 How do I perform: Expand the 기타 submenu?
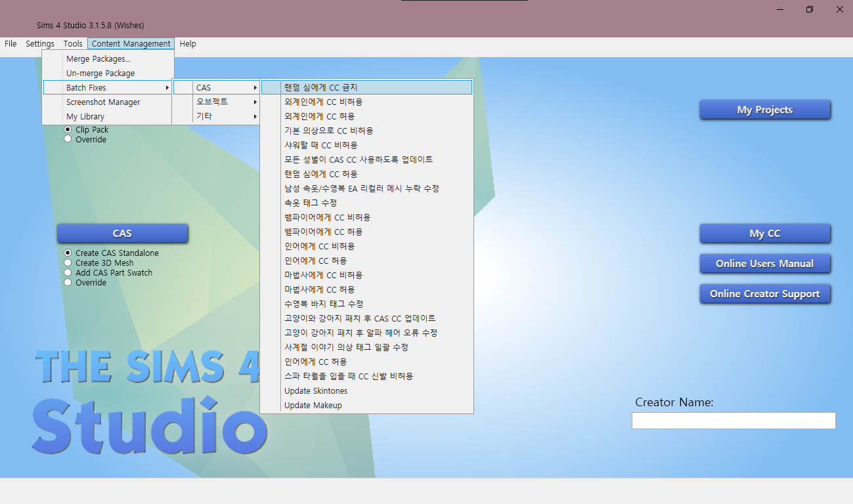point(217,116)
